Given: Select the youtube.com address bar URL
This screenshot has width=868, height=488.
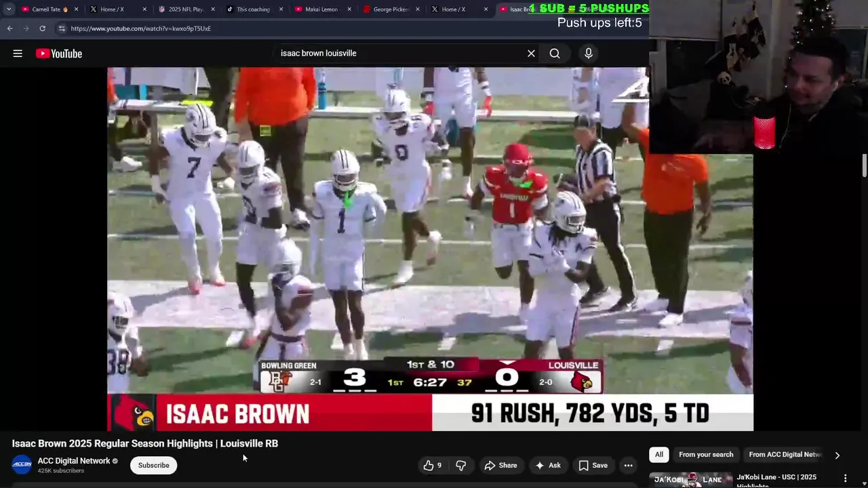Looking at the screenshot, I should (140, 28).
